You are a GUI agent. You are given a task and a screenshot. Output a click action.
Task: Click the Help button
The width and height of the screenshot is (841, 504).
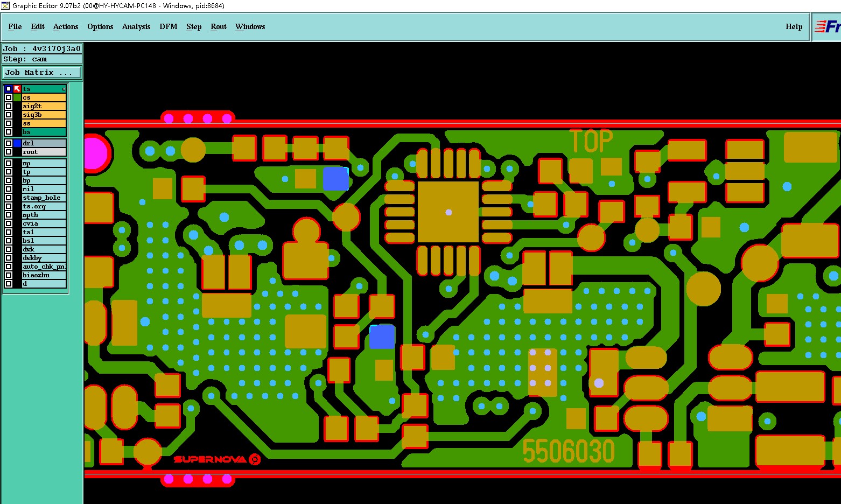[x=794, y=26]
